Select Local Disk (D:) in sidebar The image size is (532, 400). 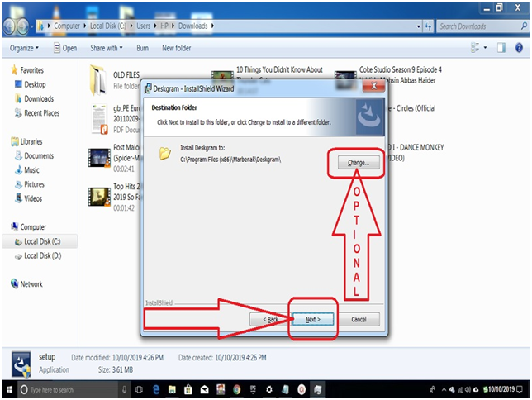pyautogui.click(x=38, y=255)
